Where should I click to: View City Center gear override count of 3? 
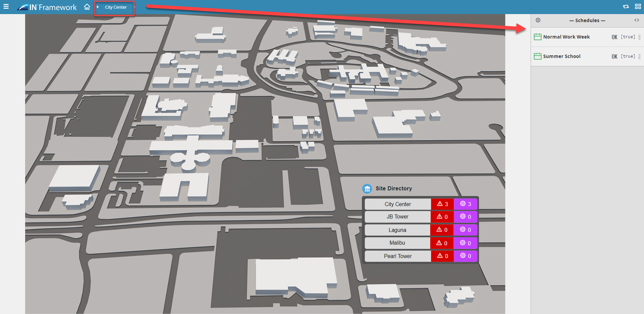[x=466, y=204]
